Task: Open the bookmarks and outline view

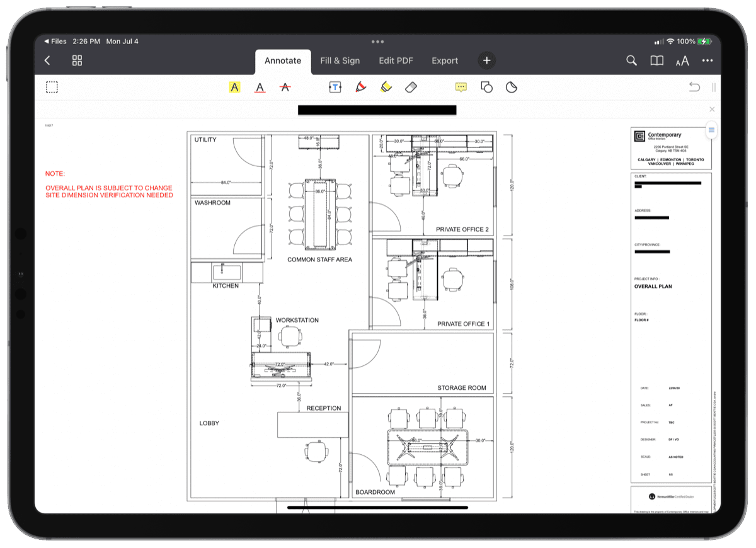Action: coord(656,60)
